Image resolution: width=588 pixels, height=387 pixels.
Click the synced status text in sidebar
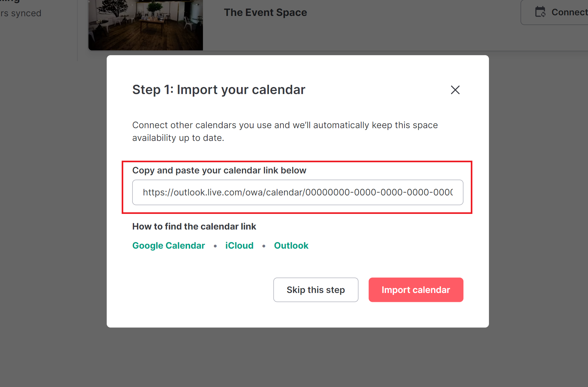[x=21, y=13]
